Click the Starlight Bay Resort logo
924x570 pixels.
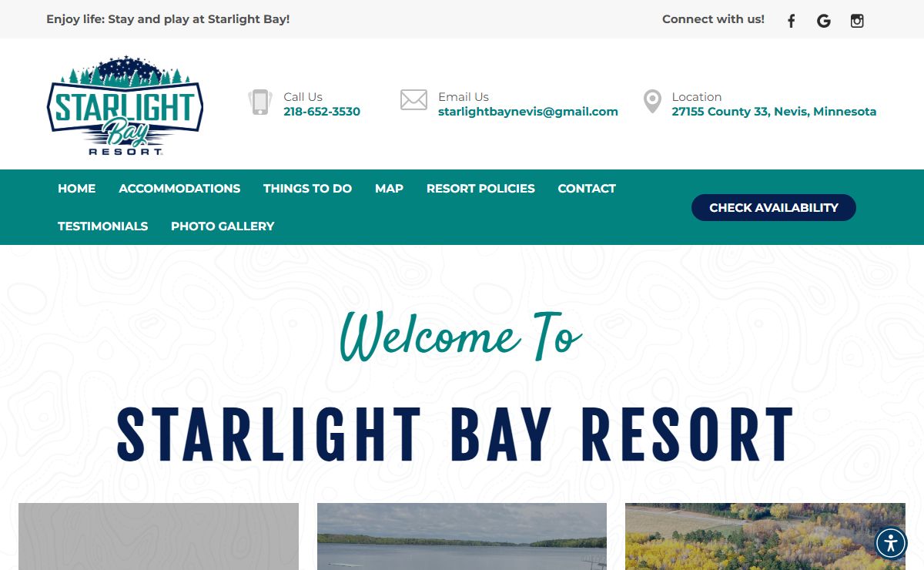coord(125,106)
